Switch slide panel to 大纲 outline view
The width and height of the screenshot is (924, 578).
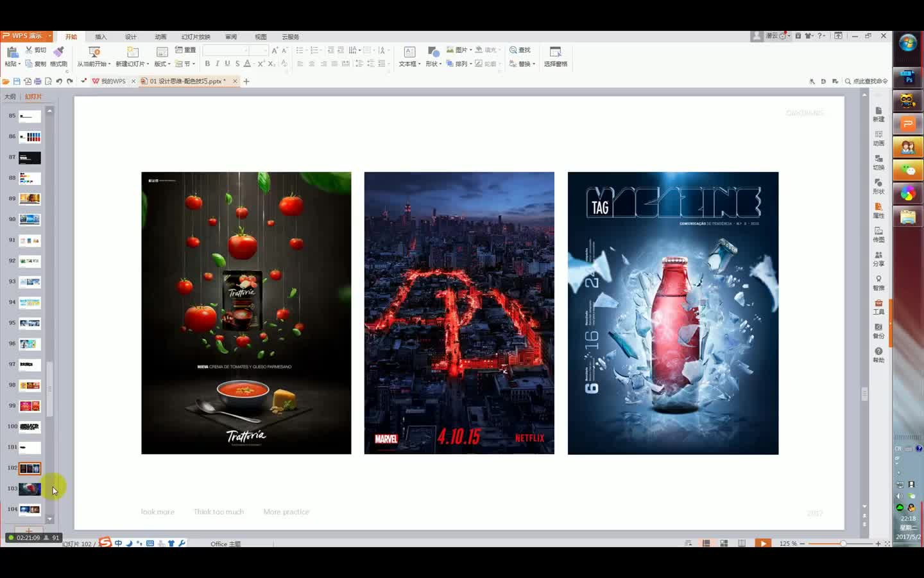10,96
